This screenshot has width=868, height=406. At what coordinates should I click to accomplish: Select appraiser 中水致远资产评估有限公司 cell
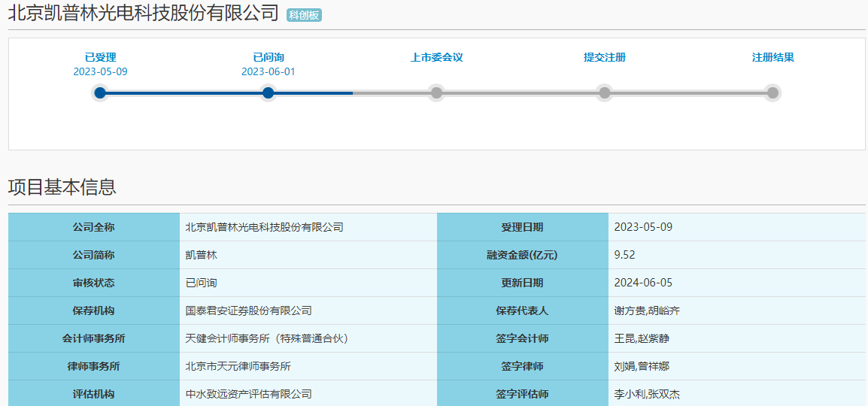click(249, 394)
